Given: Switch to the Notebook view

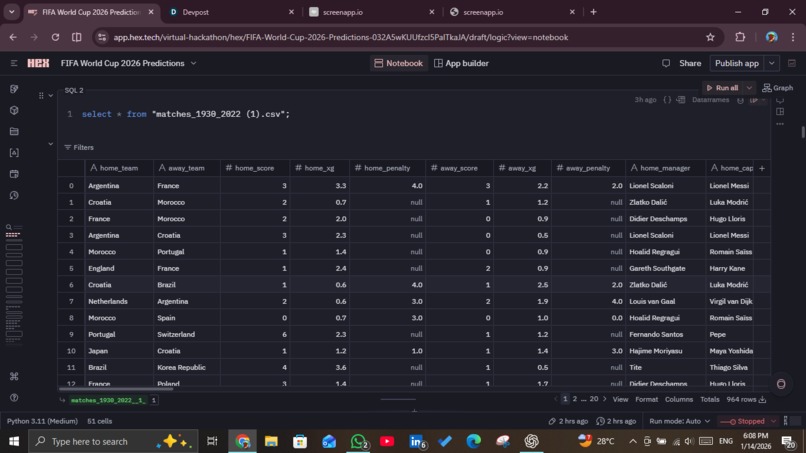Looking at the screenshot, I should 398,63.
